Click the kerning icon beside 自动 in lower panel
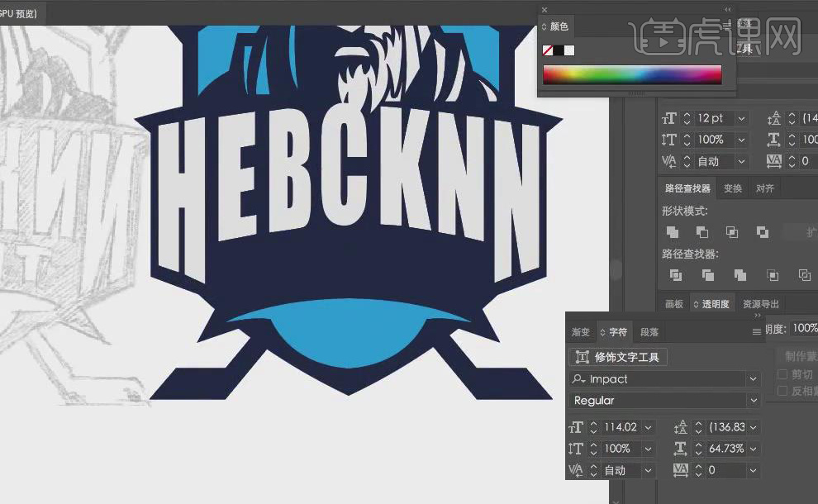The image size is (818, 504). [575, 470]
